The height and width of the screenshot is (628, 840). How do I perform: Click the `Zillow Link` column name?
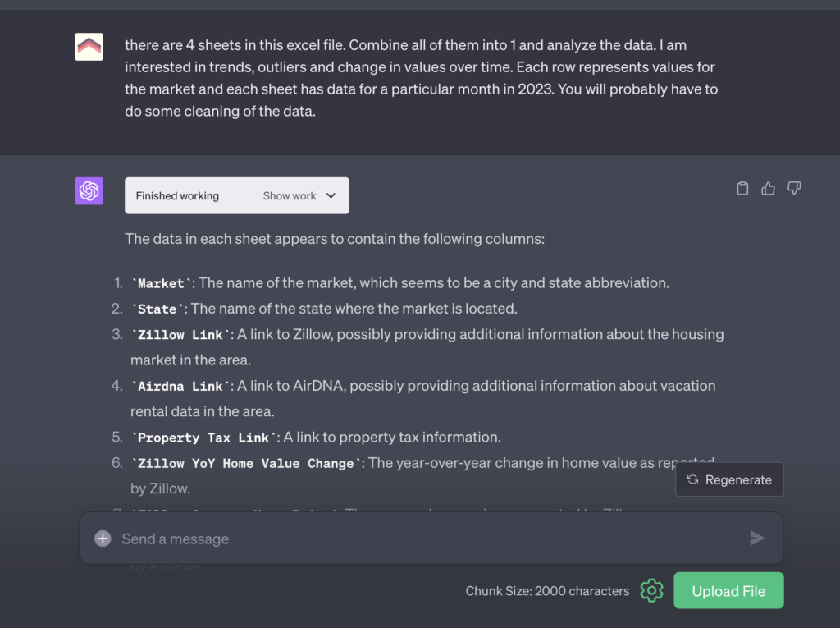pyautogui.click(x=180, y=335)
